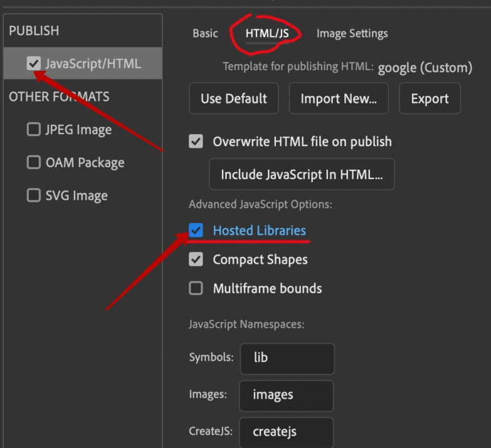Toggle the Compact Shapes checkbox
Screen dimensions: 491x448
point(196,259)
